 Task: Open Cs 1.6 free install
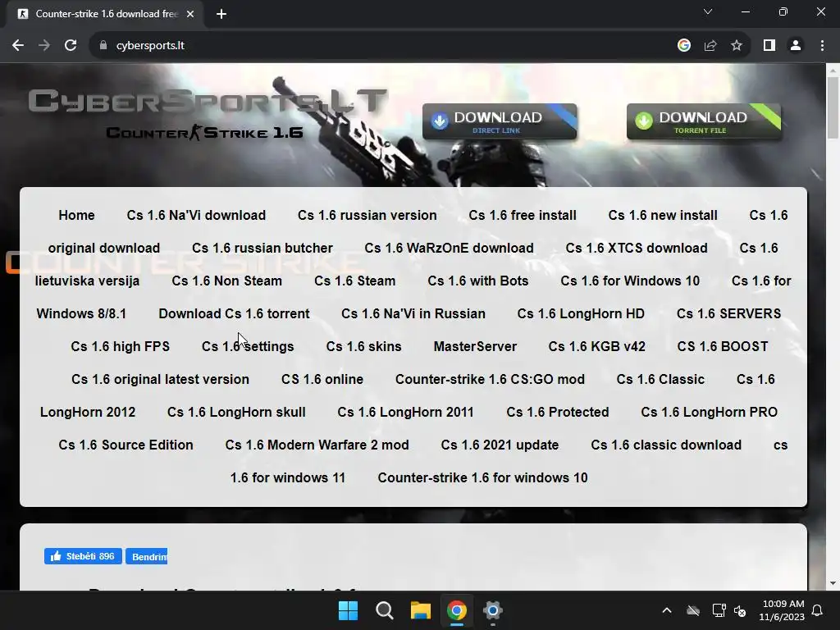tap(523, 216)
